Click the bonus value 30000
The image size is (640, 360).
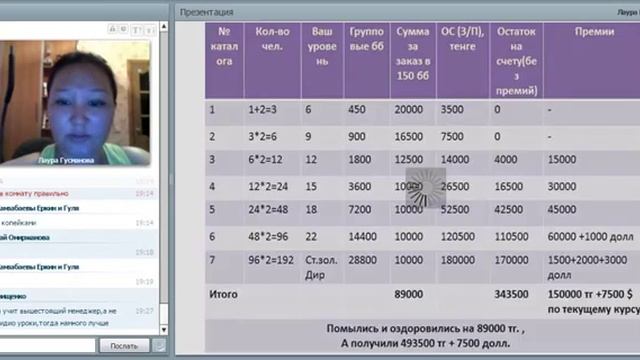click(x=562, y=187)
